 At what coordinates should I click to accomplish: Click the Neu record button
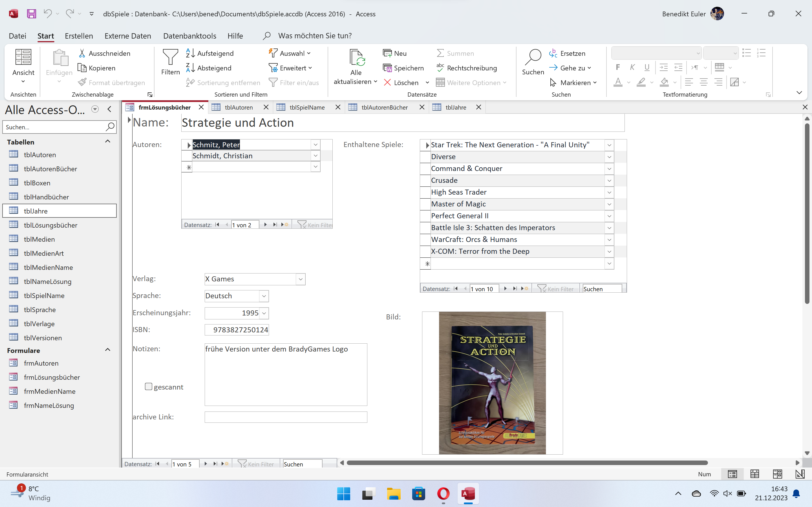coord(395,53)
